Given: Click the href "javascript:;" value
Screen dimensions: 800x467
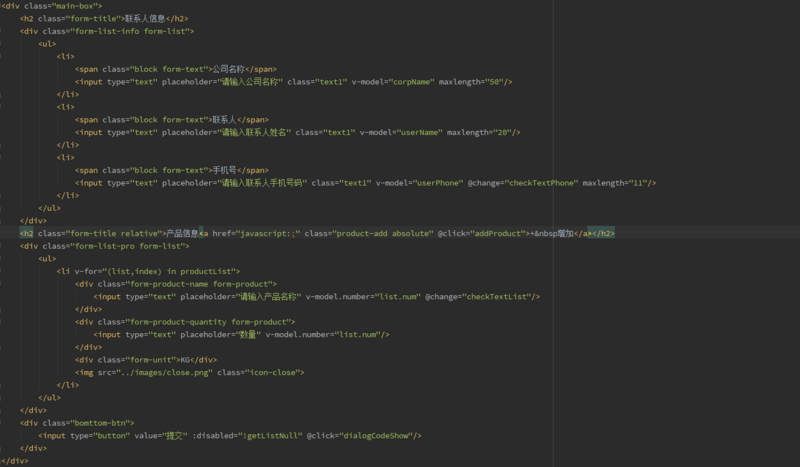Looking at the screenshot, I should tap(268, 233).
